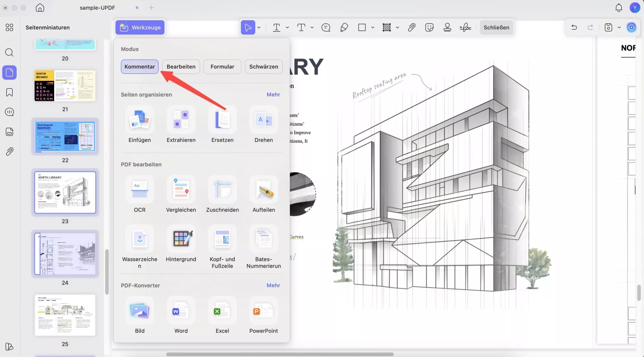The height and width of the screenshot is (357, 644).
Task: Select page 21 thumbnail
Action: tap(65, 86)
